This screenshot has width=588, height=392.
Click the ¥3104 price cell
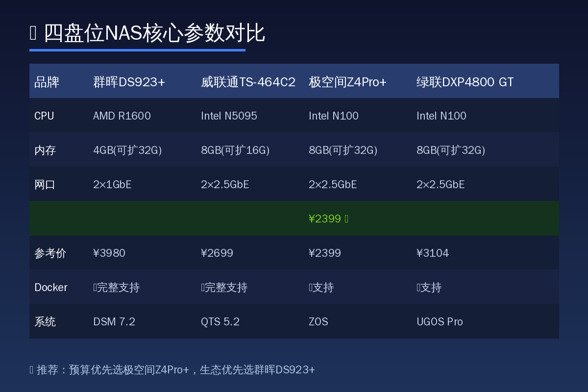click(433, 253)
